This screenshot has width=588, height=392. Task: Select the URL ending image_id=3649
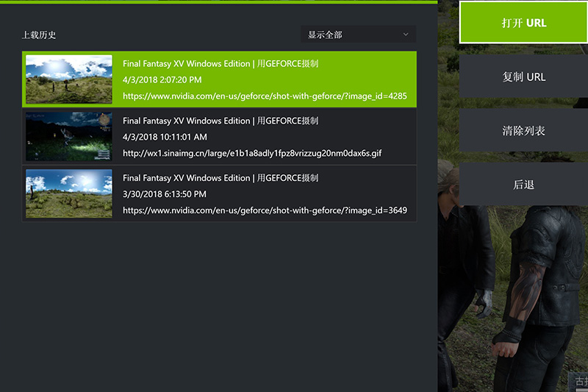pyautogui.click(x=265, y=210)
